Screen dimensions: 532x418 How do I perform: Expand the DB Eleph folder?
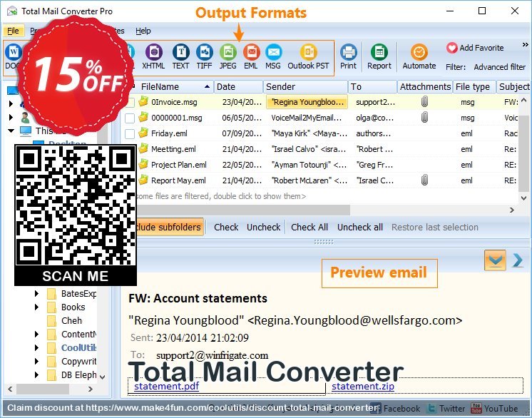[x=36, y=375]
